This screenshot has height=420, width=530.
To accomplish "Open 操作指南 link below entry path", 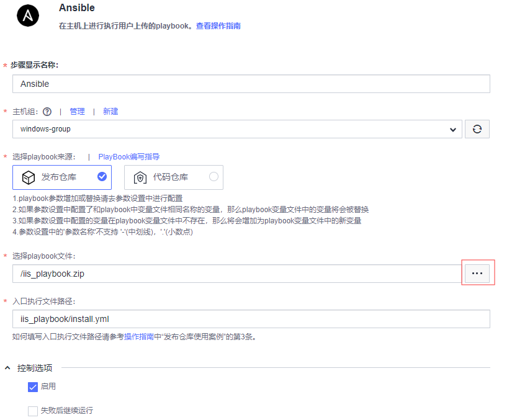I will click(x=139, y=337).
